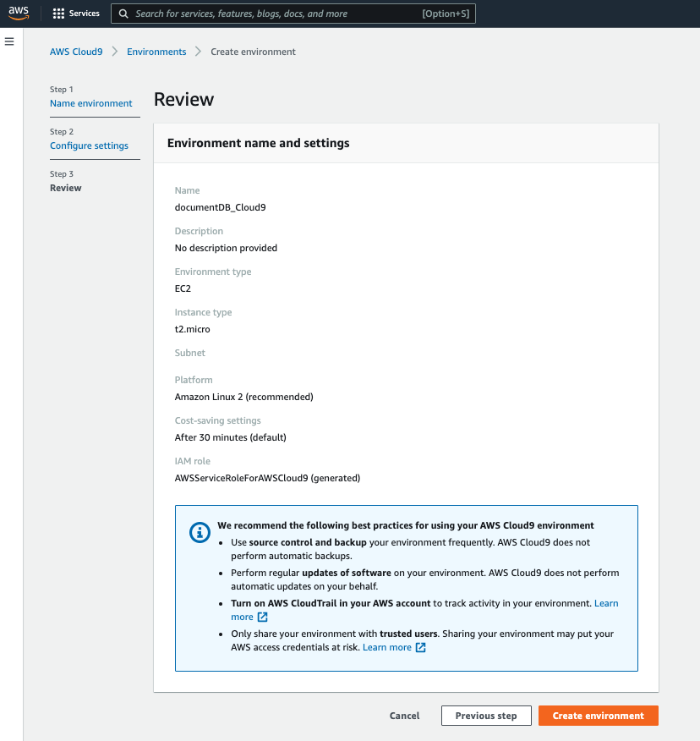This screenshot has width=700, height=741.
Task: Navigate to the Environments breadcrumb
Action: click(156, 52)
